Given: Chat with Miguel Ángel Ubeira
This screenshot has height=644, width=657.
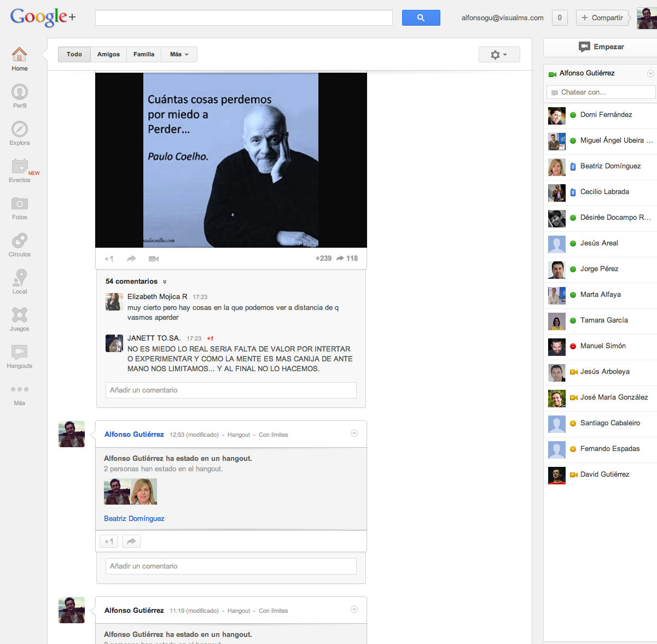Looking at the screenshot, I should click(600, 140).
